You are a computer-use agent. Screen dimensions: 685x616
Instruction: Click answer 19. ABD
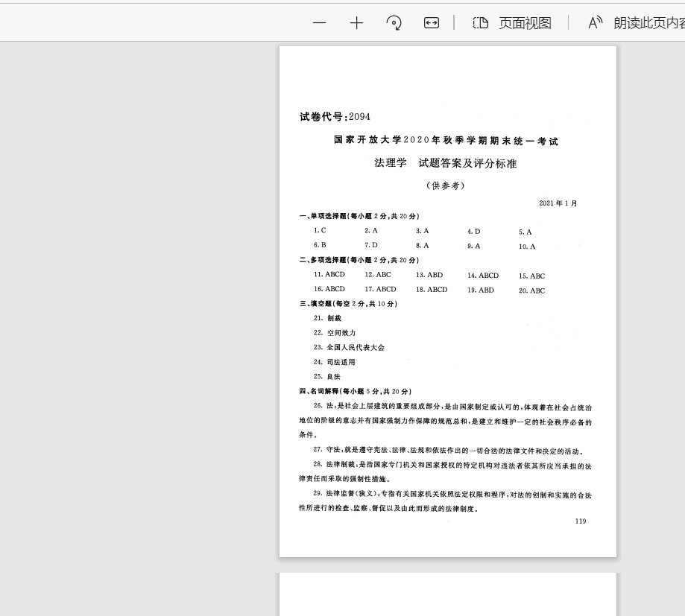pos(481,290)
